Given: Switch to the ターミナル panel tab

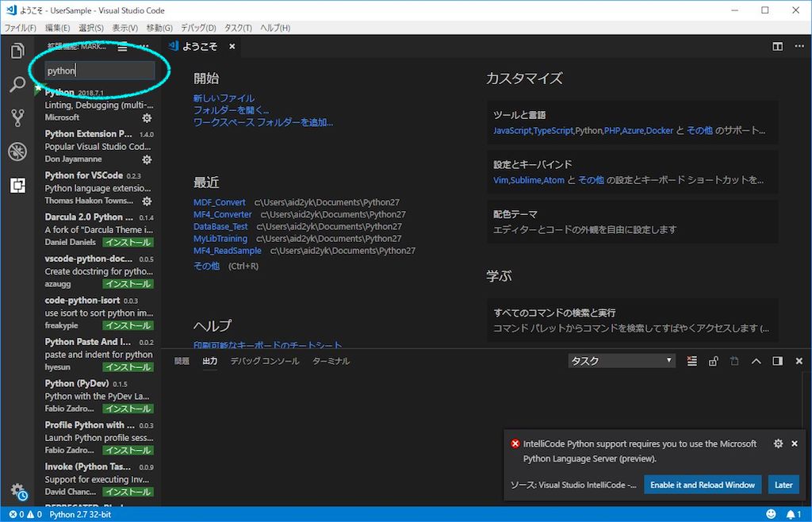Looking at the screenshot, I should coord(331,361).
